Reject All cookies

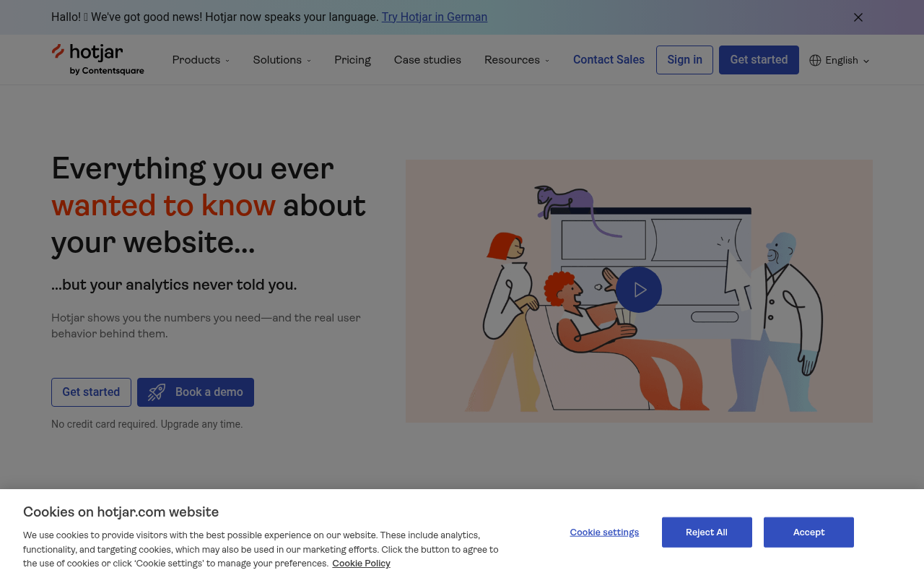pyautogui.click(x=707, y=532)
